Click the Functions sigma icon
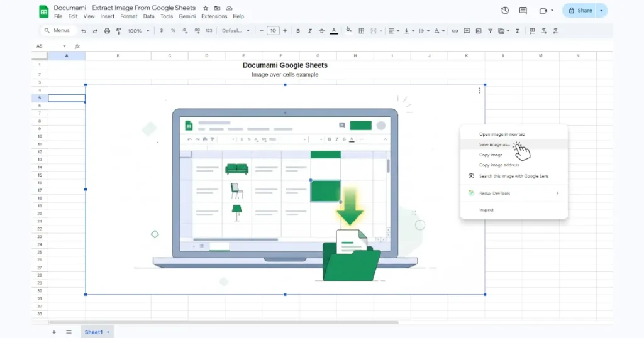The image size is (644, 338). (x=518, y=31)
